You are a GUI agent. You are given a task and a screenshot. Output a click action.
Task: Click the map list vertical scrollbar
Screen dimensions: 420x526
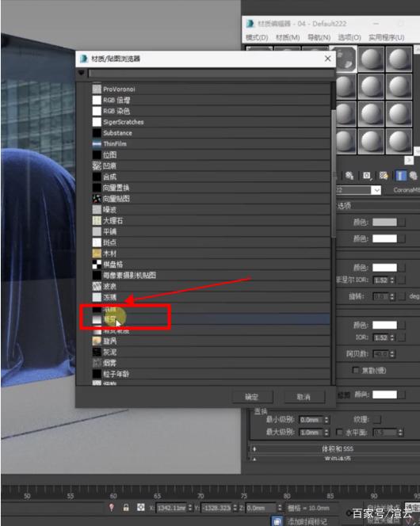click(333, 173)
